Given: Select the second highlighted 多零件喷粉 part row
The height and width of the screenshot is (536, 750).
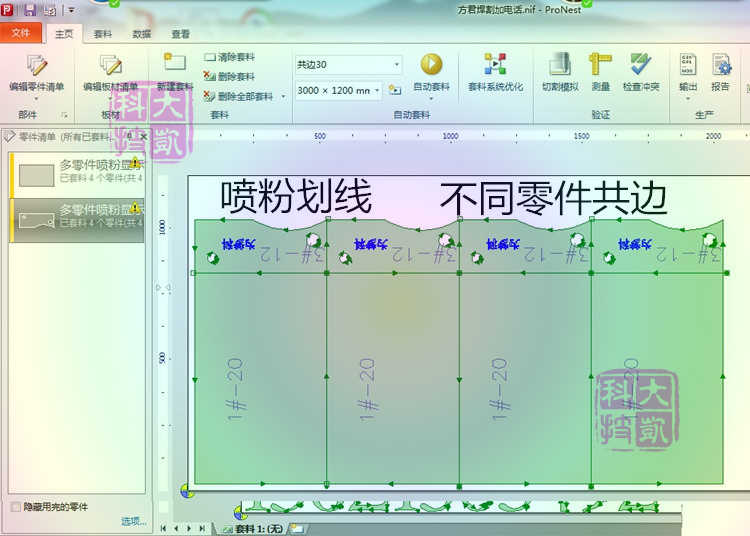Looking at the screenshot, I should point(77,220).
